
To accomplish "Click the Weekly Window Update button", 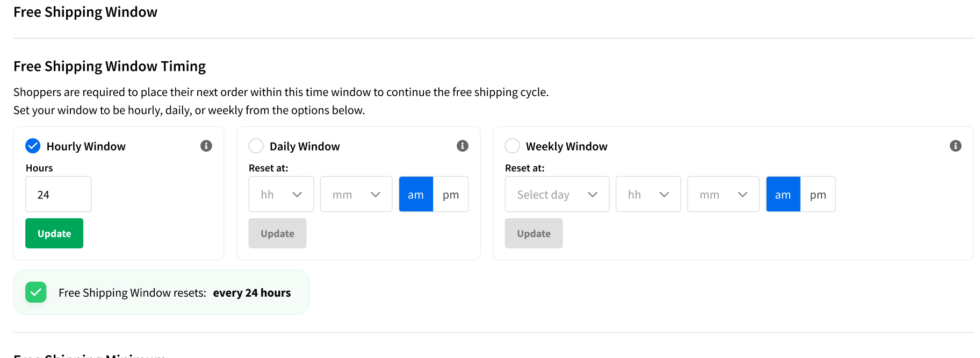I will 534,233.
